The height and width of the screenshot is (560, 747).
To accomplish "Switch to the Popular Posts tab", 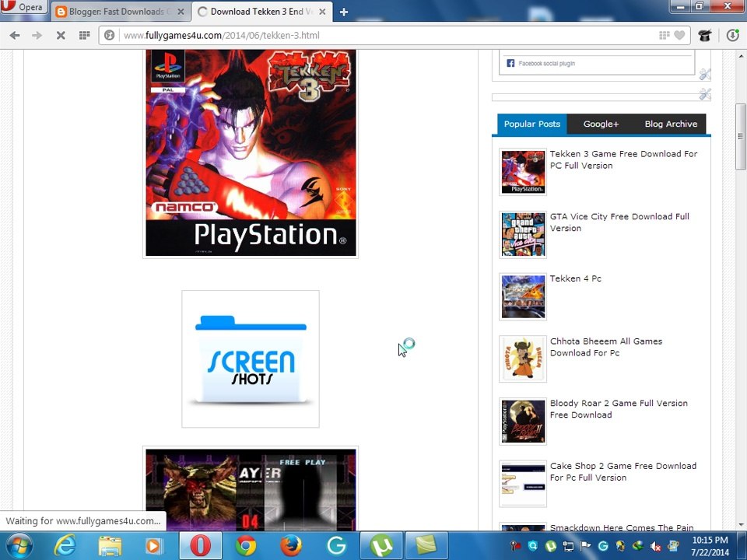I will coord(531,124).
